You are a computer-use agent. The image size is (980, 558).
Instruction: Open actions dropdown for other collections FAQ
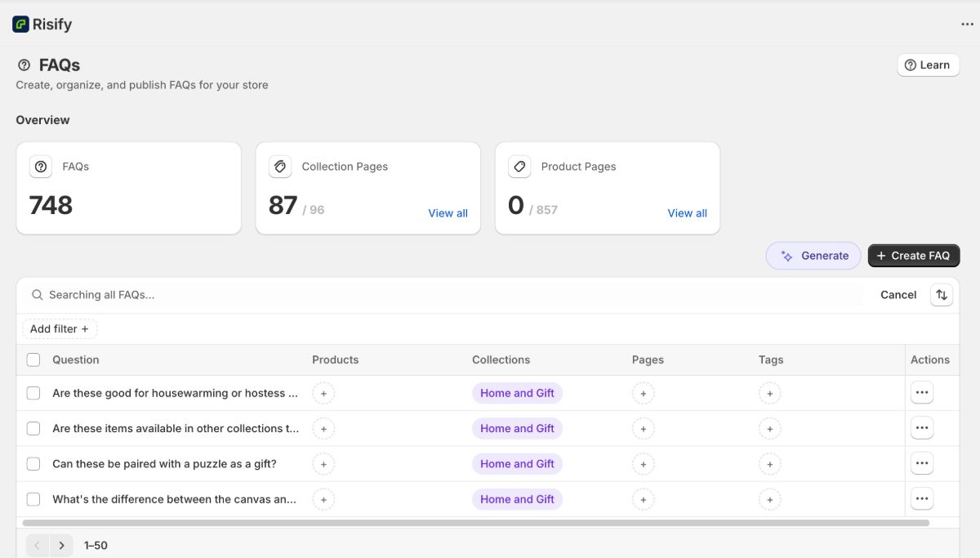[x=922, y=428]
